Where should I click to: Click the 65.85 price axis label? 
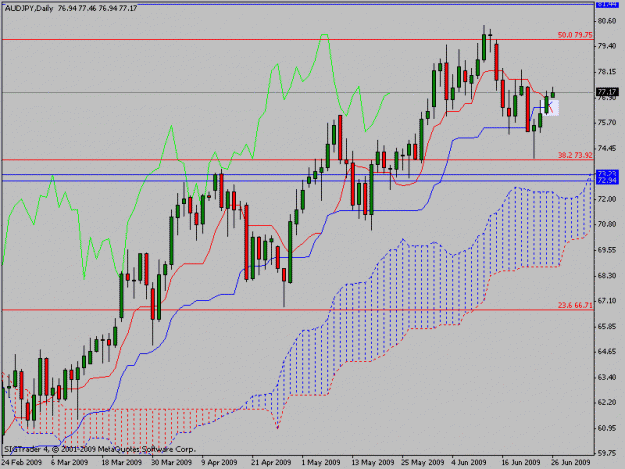tap(607, 326)
